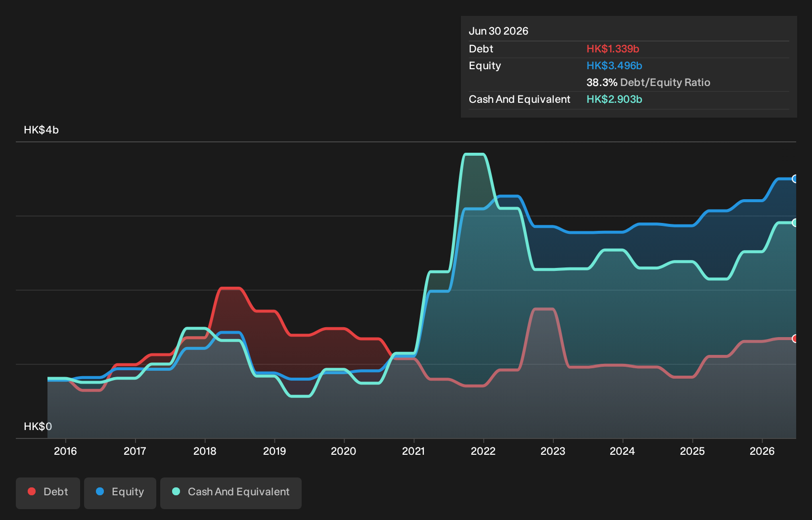Click the 2023 x-axis label
Screen dimensions: 812x520
click(x=553, y=451)
